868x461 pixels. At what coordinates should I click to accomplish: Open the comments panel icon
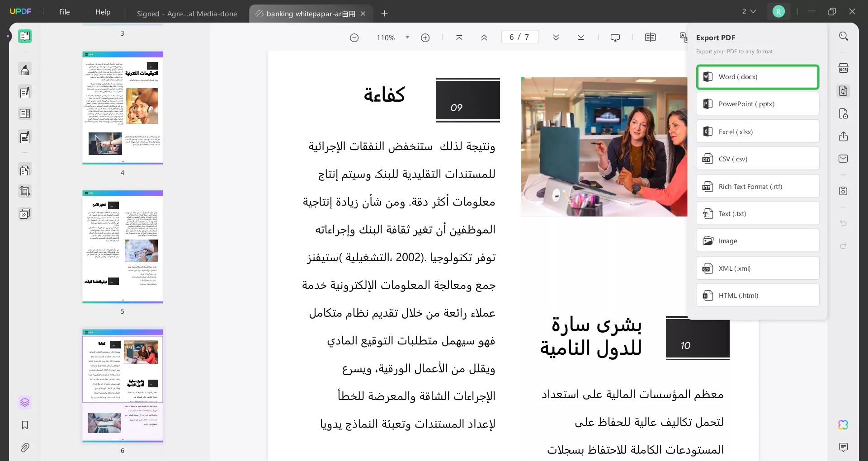(844, 447)
